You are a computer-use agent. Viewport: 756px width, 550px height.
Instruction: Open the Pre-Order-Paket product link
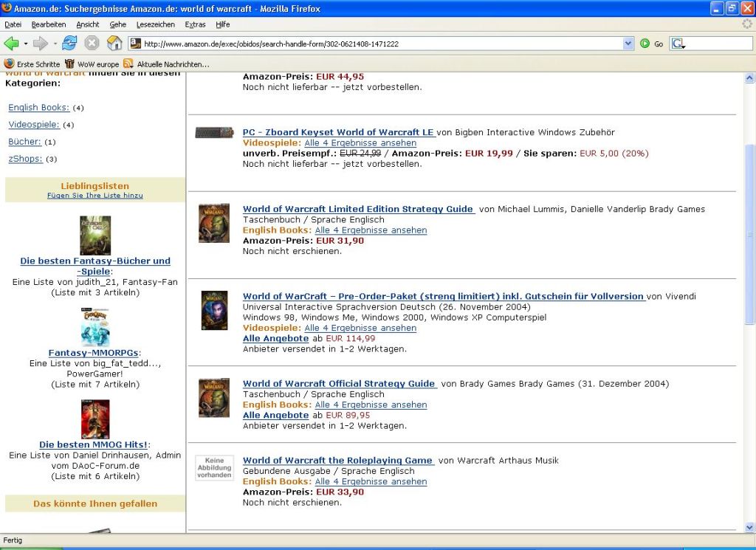[444, 296]
